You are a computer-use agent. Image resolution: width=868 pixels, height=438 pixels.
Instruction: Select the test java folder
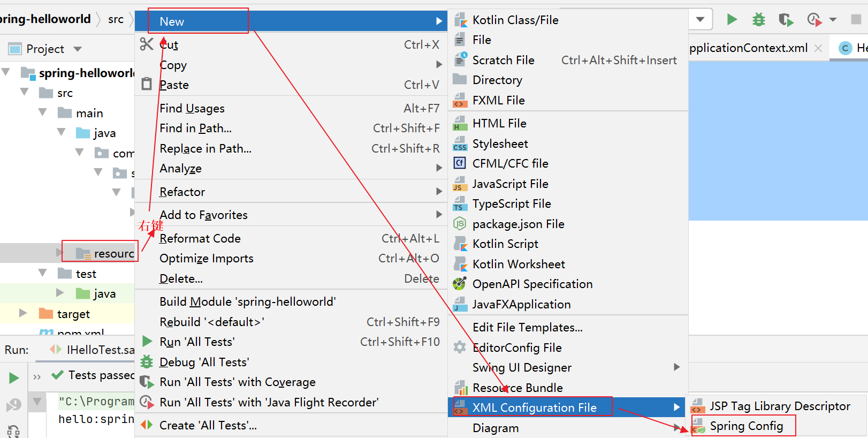tap(104, 293)
